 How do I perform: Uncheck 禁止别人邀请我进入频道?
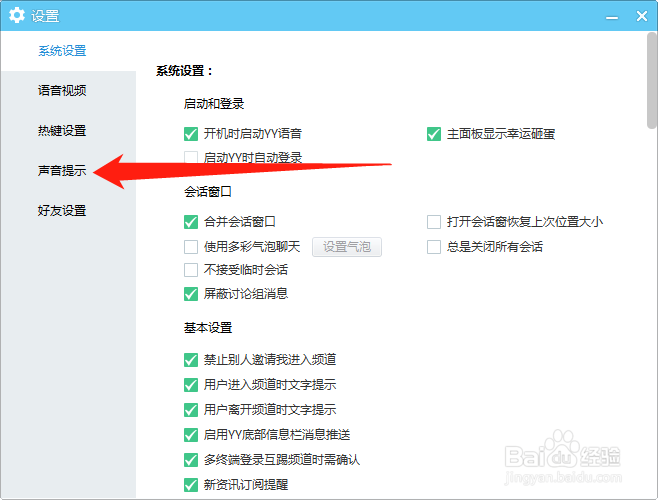191,360
